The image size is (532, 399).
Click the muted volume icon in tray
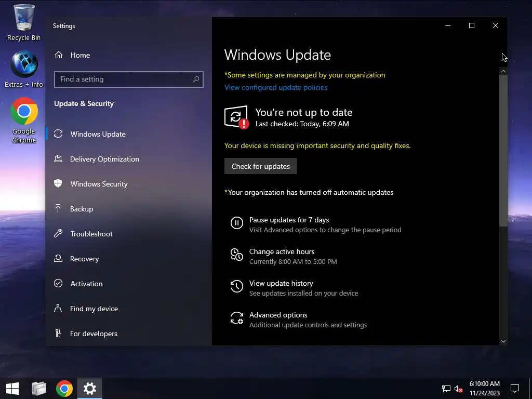[x=458, y=389]
